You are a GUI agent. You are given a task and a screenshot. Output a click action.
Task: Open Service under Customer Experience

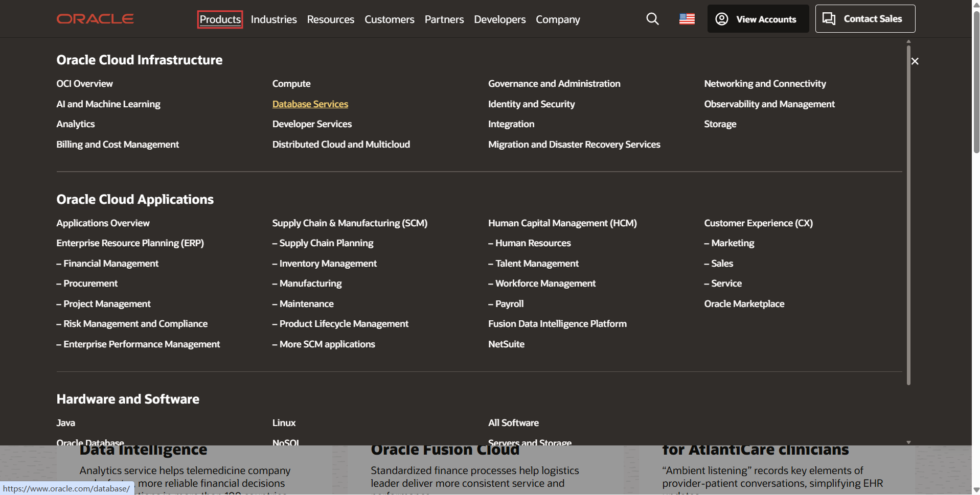point(723,284)
